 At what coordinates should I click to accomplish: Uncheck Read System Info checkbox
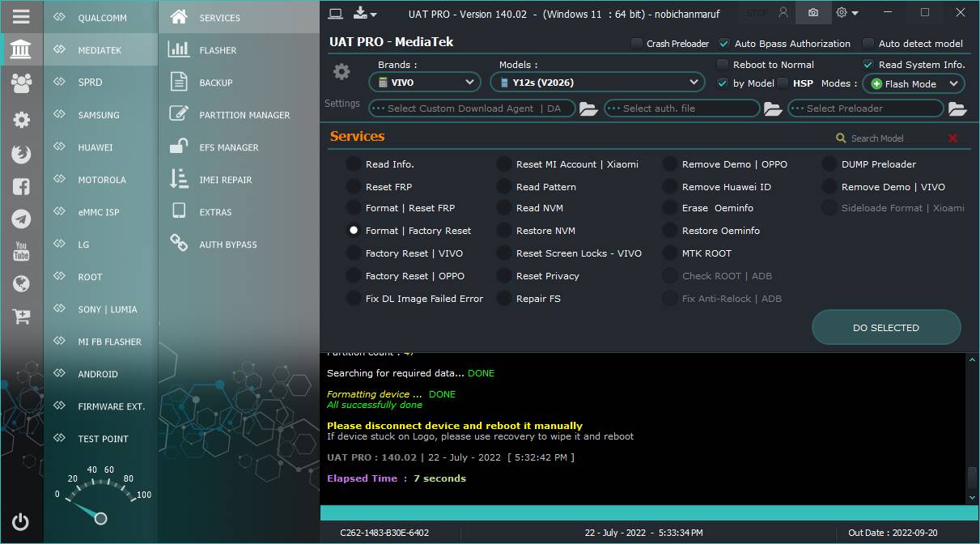click(x=868, y=65)
